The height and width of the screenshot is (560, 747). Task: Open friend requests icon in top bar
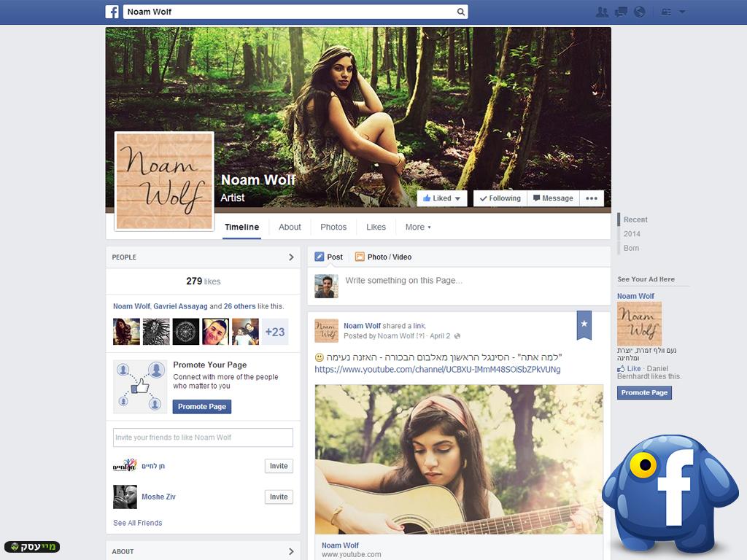pos(602,12)
